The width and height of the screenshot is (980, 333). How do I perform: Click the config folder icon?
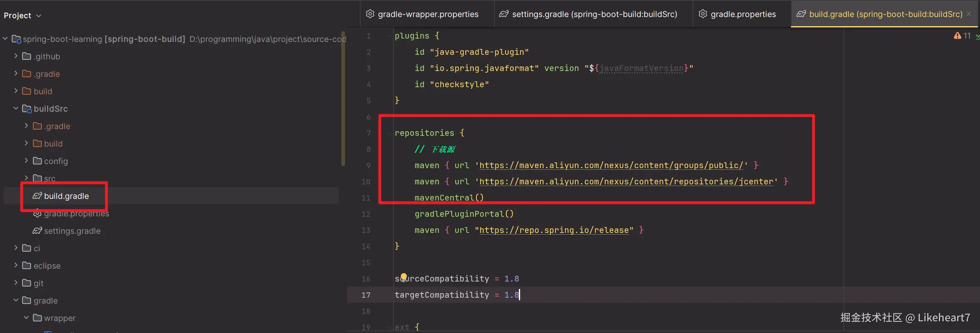tap(37, 161)
